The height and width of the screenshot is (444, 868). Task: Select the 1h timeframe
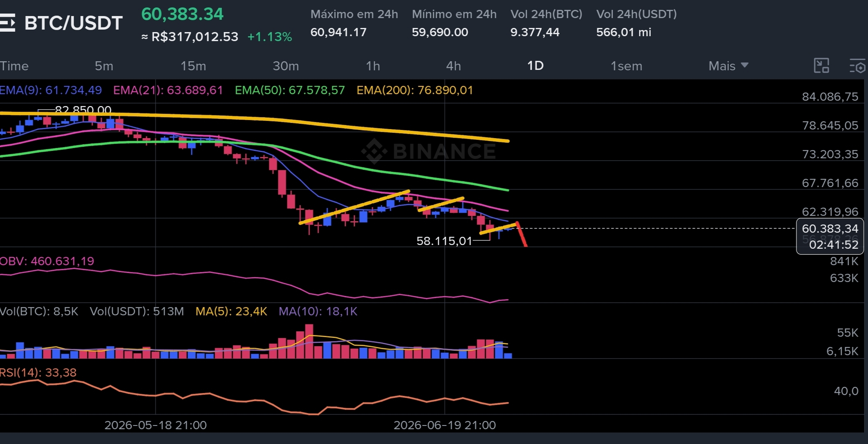coord(373,66)
